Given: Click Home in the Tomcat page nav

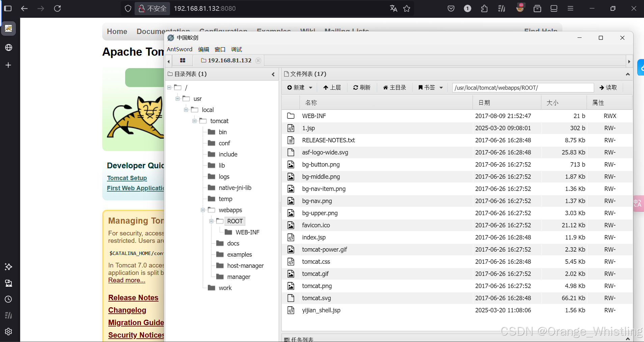Looking at the screenshot, I should point(117,31).
